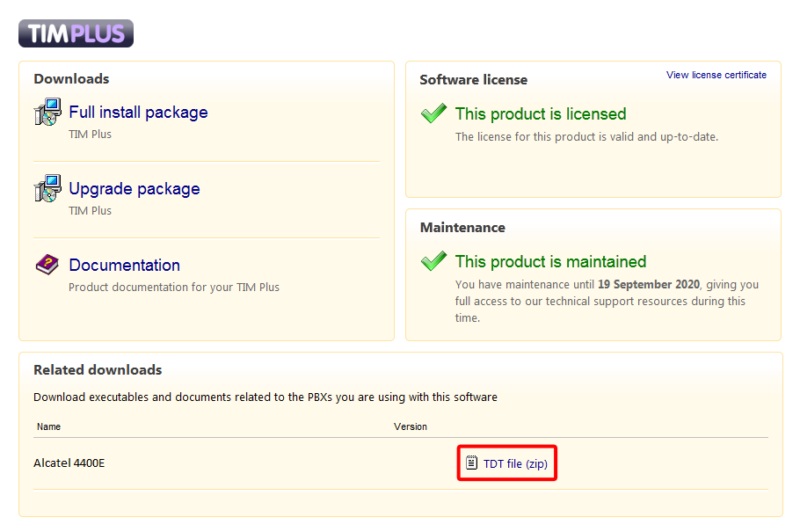Click the 'Software license' heading
This screenshot has height=532, width=800.
[474, 80]
